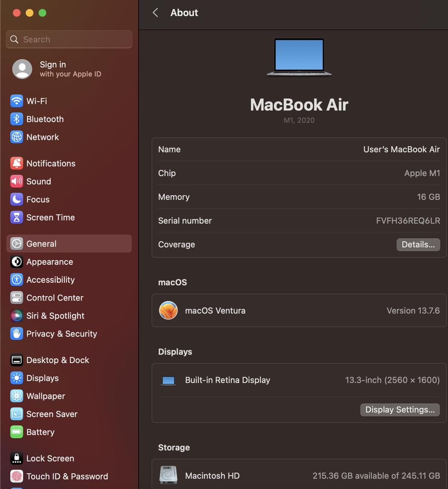This screenshot has width=448, height=489.
Task: Open Sound settings in sidebar
Action: 69,181
